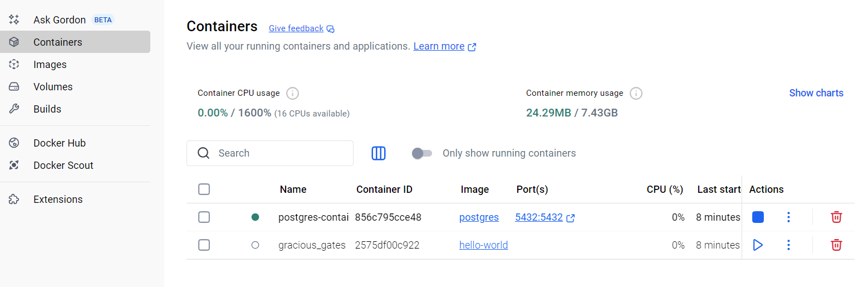
Task: Click Show charts
Action: click(x=816, y=93)
